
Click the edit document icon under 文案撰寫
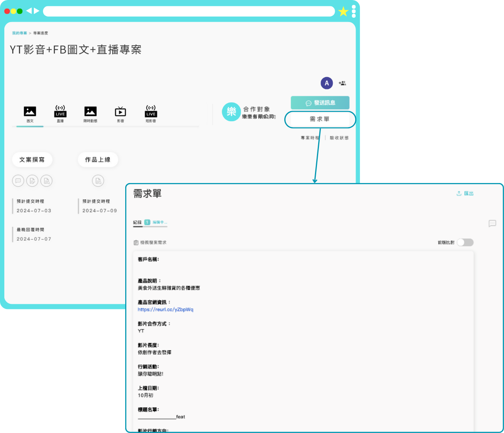point(32,181)
